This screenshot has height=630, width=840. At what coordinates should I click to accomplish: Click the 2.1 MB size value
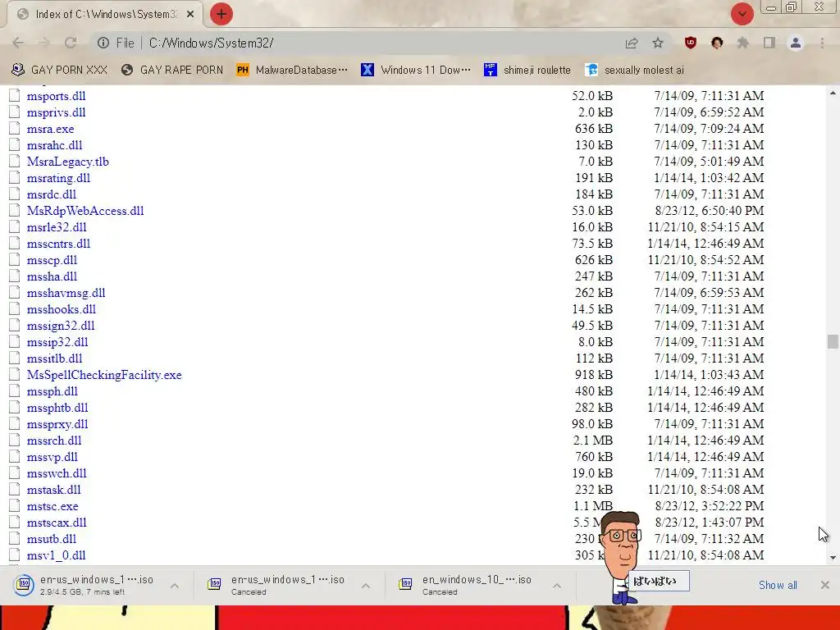(x=592, y=441)
